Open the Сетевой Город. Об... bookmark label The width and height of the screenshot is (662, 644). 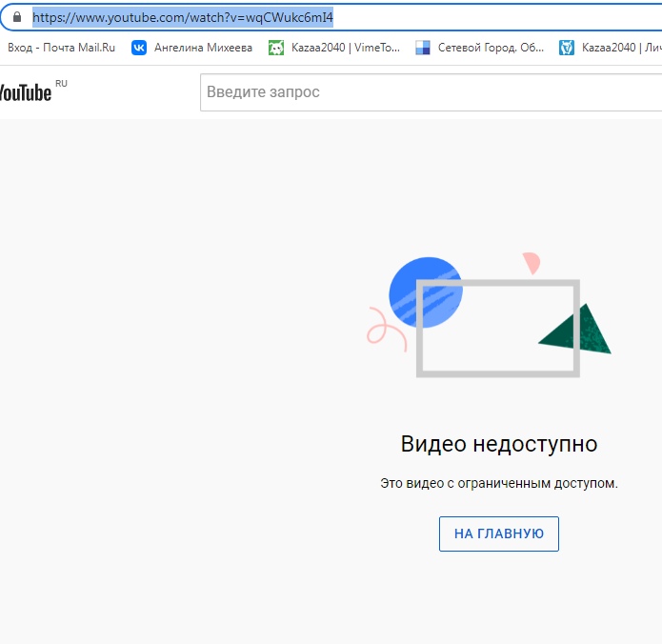point(491,48)
